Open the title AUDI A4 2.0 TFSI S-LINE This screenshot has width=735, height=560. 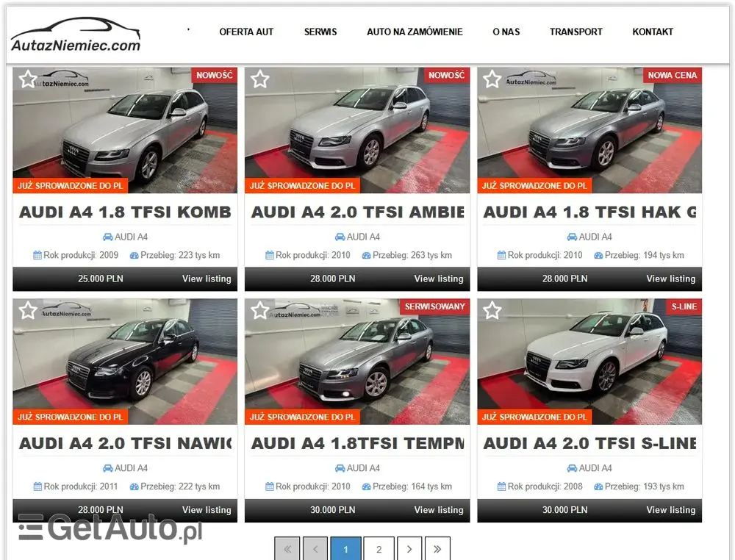point(589,443)
